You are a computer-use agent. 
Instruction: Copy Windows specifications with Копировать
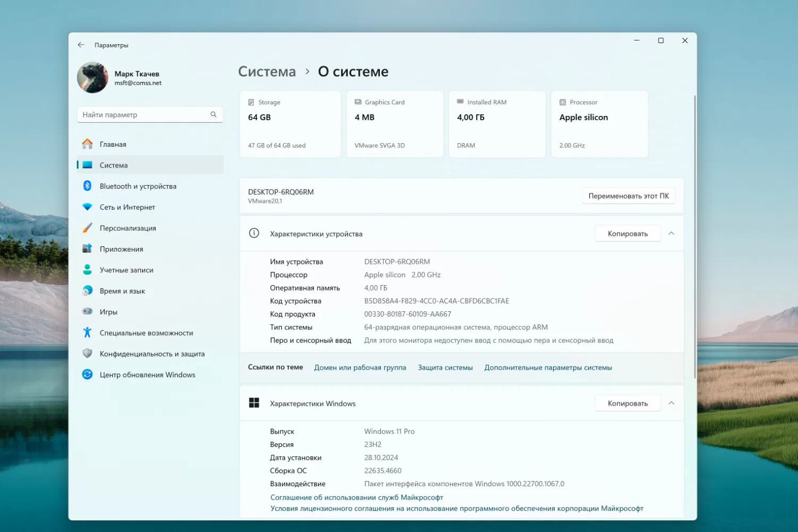point(628,403)
